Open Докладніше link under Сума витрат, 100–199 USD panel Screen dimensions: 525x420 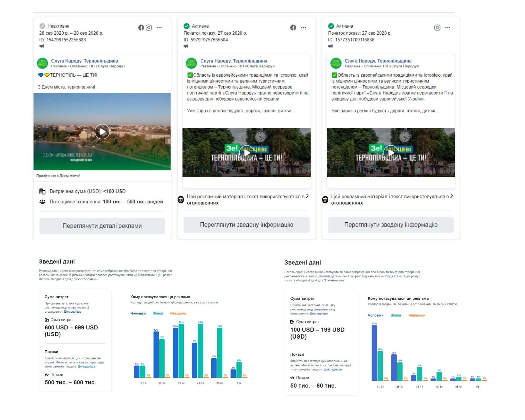[x=319, y=313]
